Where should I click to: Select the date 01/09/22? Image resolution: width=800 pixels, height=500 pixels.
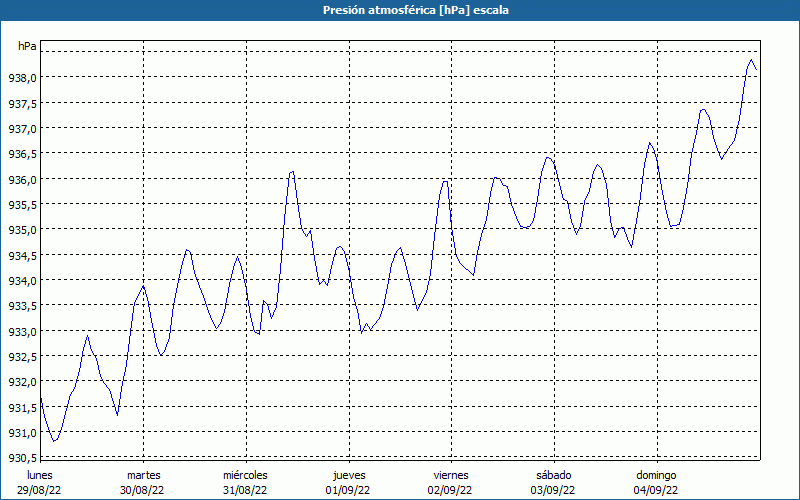click(348, 490)
